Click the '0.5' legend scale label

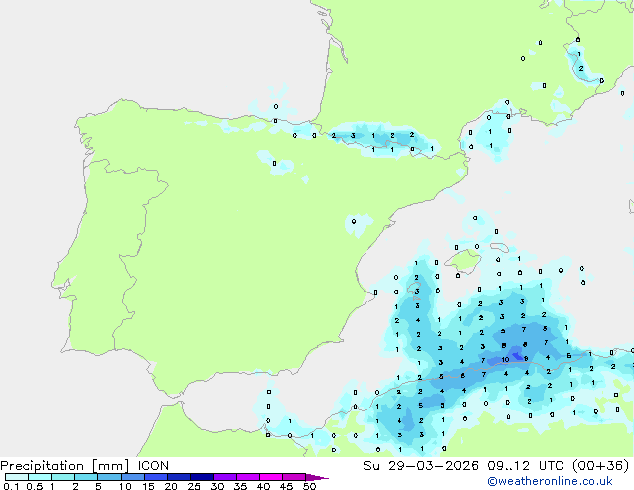pyautogui.click(x=35, y=486)
